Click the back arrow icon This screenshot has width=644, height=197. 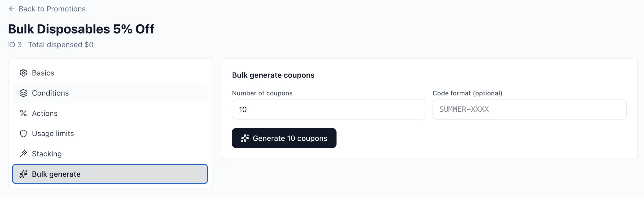pos(12,9)
